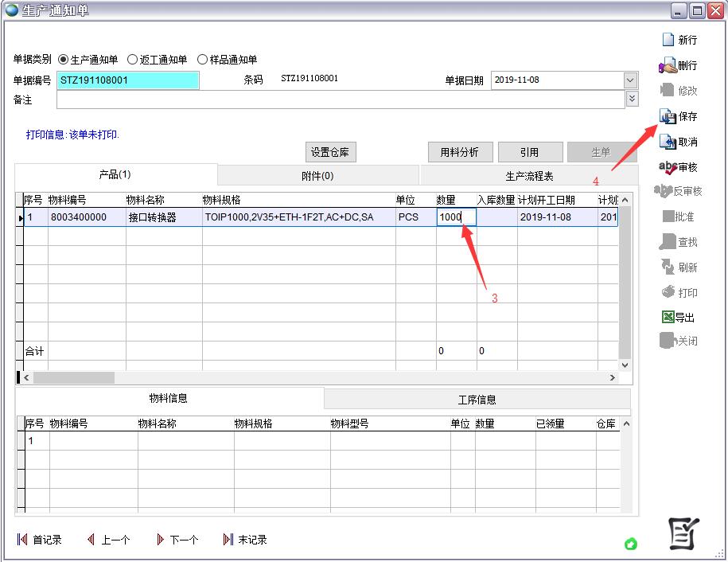Jump to 首记录 first record

(x=22, y=540)
